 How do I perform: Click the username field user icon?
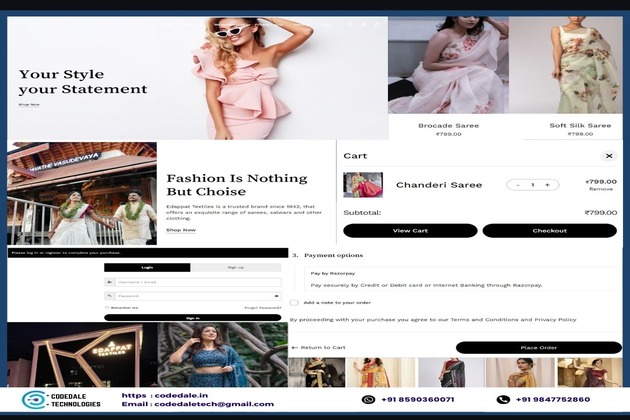point(110,282)
